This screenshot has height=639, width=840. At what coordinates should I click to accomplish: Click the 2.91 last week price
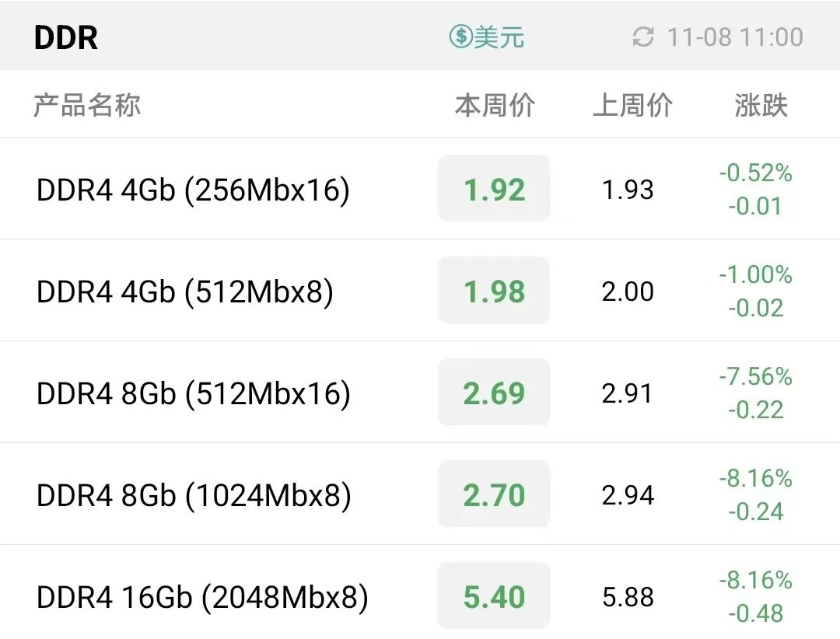[x=627, y=393]
